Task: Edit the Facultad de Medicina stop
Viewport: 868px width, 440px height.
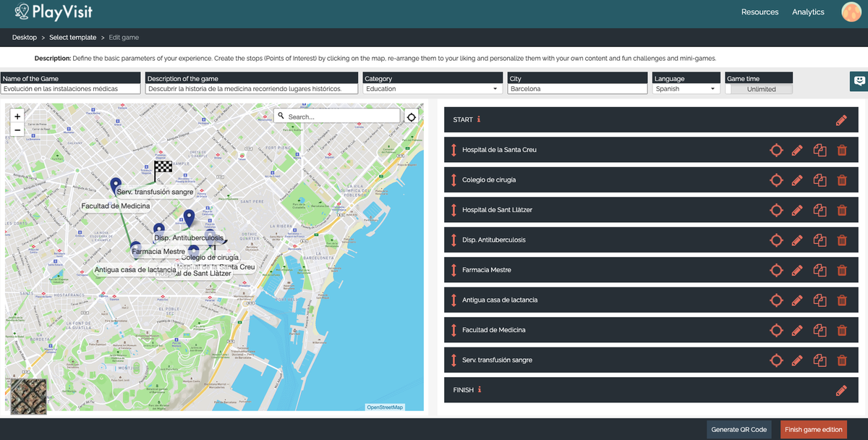Action: (797, 330)
